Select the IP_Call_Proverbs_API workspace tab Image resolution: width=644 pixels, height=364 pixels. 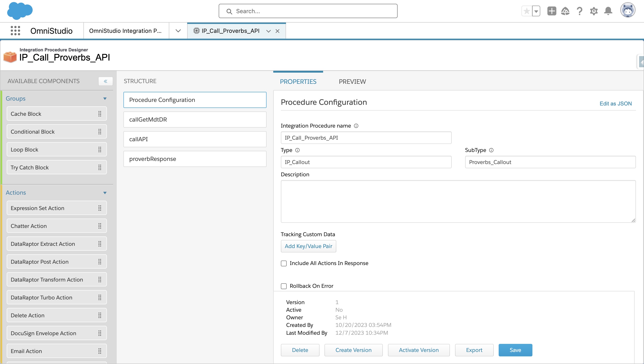tap(230, 31)
